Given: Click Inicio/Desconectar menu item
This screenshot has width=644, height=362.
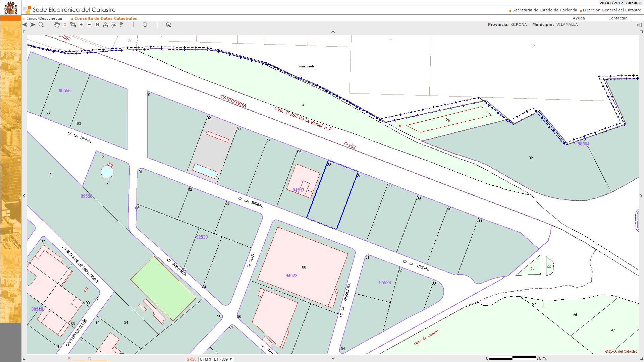Looking at the screenshot, I should point(45,18).
